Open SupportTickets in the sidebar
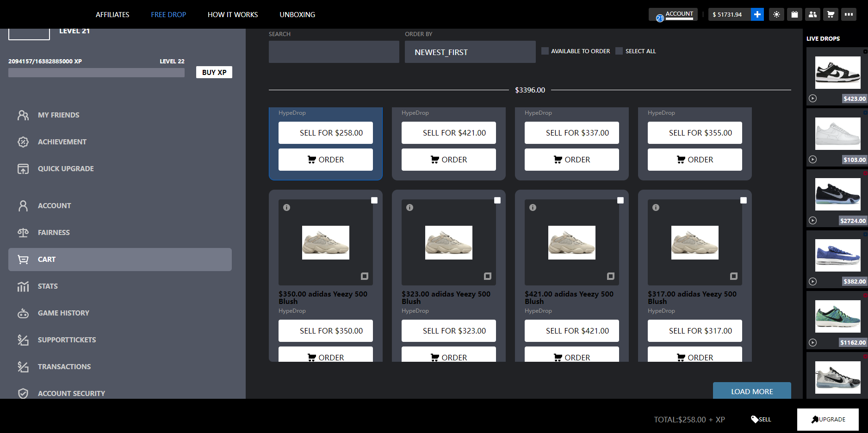Screen dimensions: 868x433 pos(120,340)
